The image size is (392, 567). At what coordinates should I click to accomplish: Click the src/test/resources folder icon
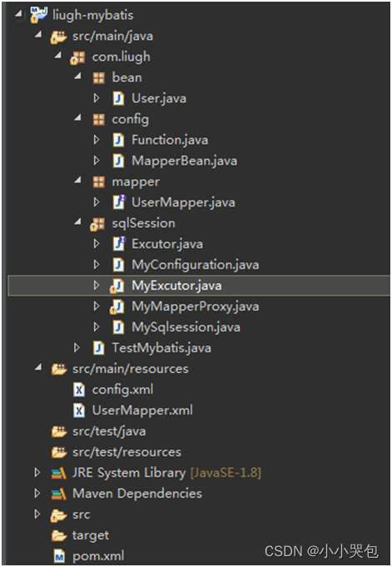59,452
